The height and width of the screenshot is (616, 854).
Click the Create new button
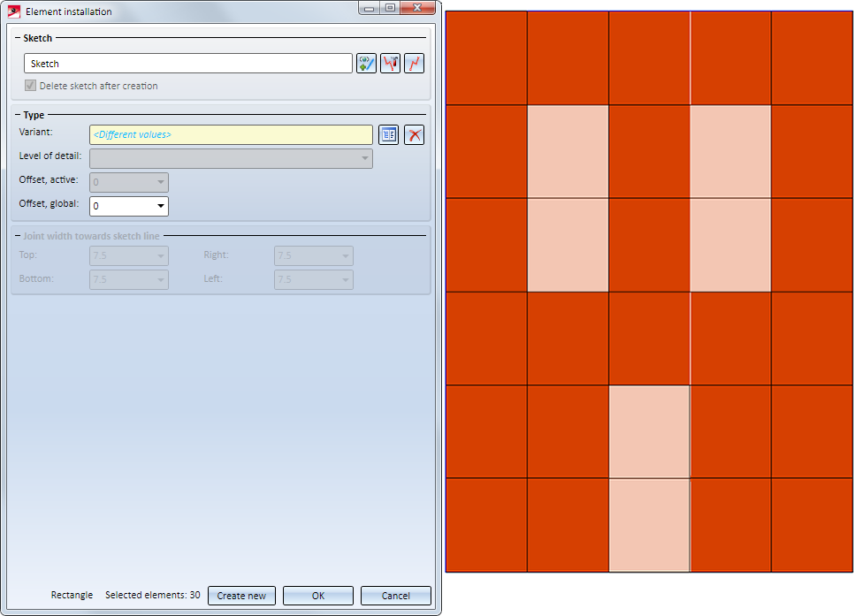click(x=241, y=596)
